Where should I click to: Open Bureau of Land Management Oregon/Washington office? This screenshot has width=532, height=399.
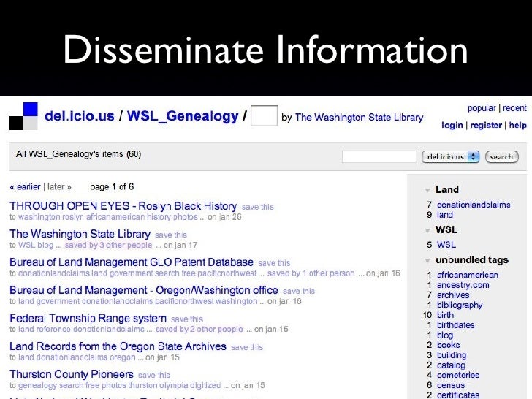click(144, 290)
